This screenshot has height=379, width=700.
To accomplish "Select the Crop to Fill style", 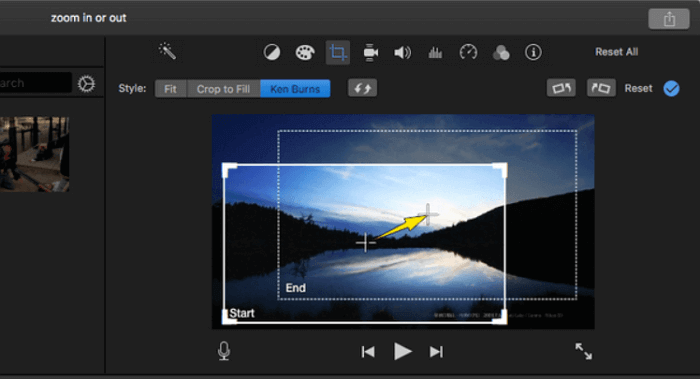I will [223, 88].
